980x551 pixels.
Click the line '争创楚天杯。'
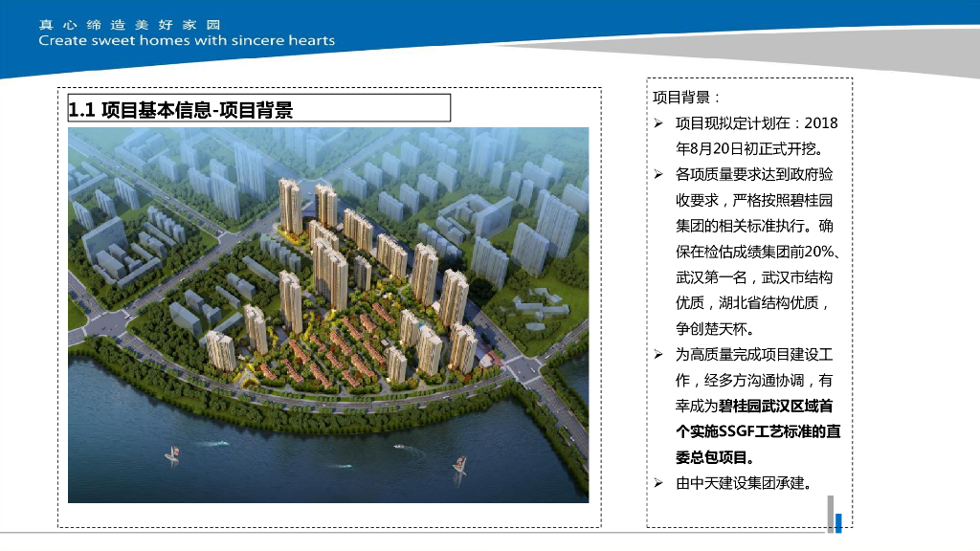(x=716, y=329)
